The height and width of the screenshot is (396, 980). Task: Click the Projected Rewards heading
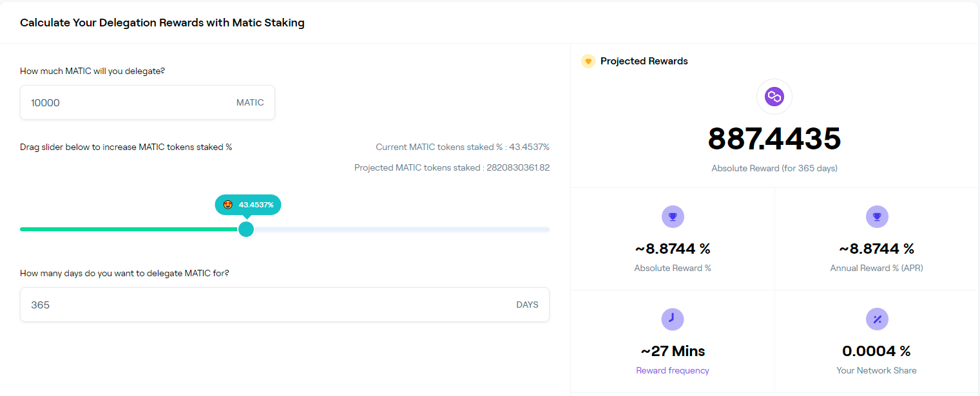(x=644, y=61)
